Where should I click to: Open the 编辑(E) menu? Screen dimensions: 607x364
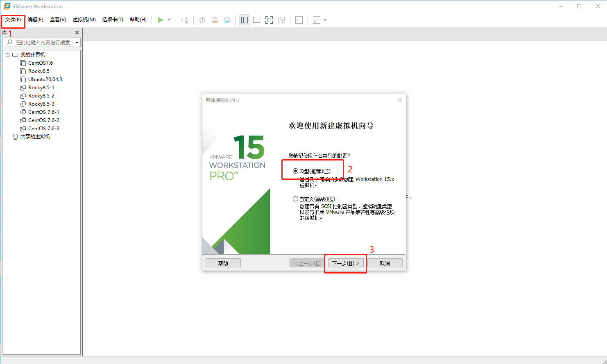(x=35, y=20)
